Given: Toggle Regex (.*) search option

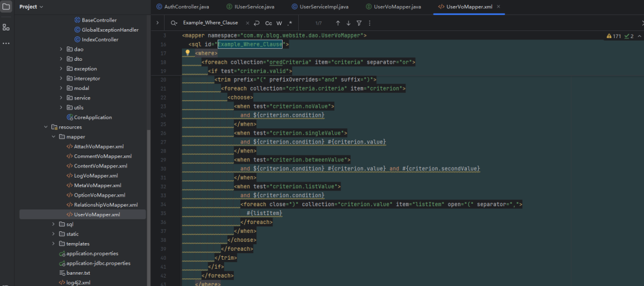Looking at the screenshot, I should (290, 23).
